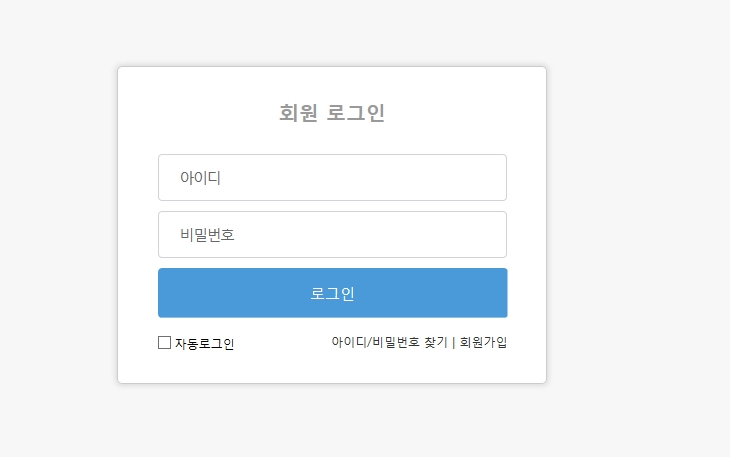Viewport: 730px width, 457px height.
Task: Enable the 자동로그인 checkbox
Action: click(x=164, y=343)
